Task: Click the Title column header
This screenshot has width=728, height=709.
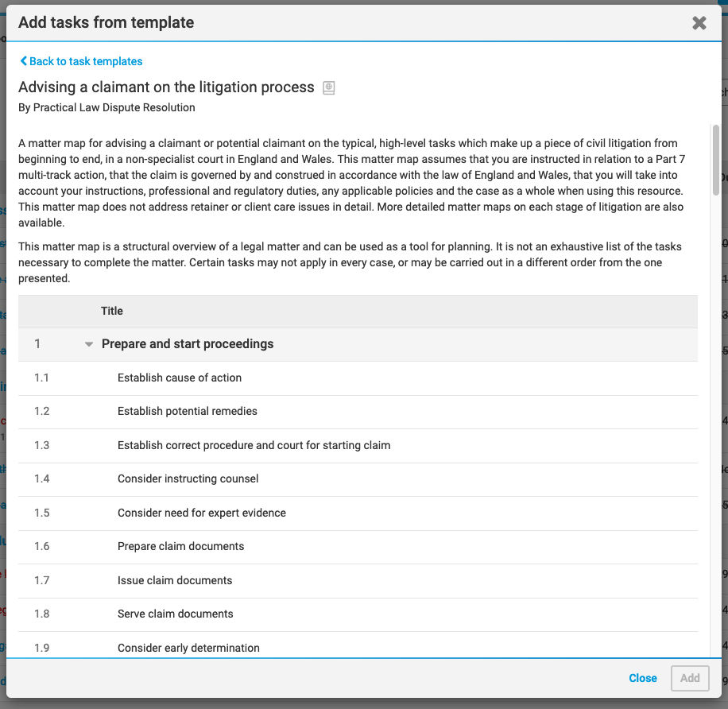Action: pos(112,311)
